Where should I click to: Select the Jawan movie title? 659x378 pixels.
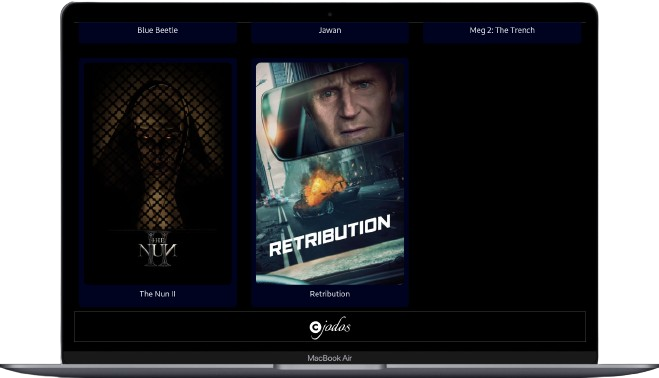pos(330,30)
